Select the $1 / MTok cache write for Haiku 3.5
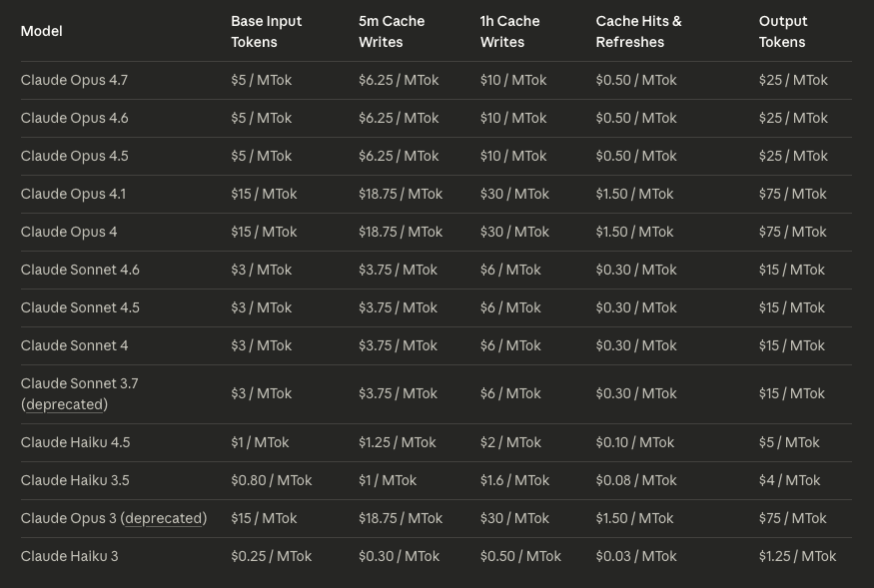 (388, 480)
